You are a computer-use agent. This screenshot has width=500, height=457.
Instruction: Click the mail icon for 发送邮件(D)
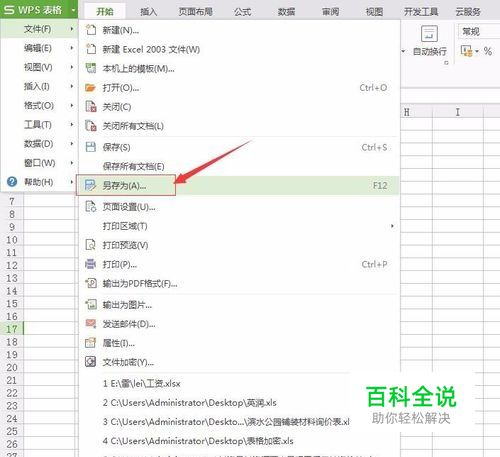click(x=91, y=323)
